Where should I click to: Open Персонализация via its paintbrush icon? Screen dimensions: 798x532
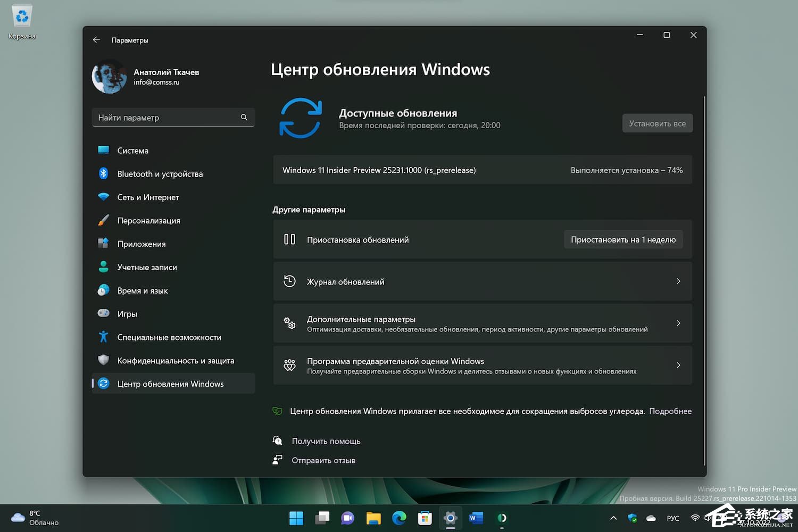(104, 220)
